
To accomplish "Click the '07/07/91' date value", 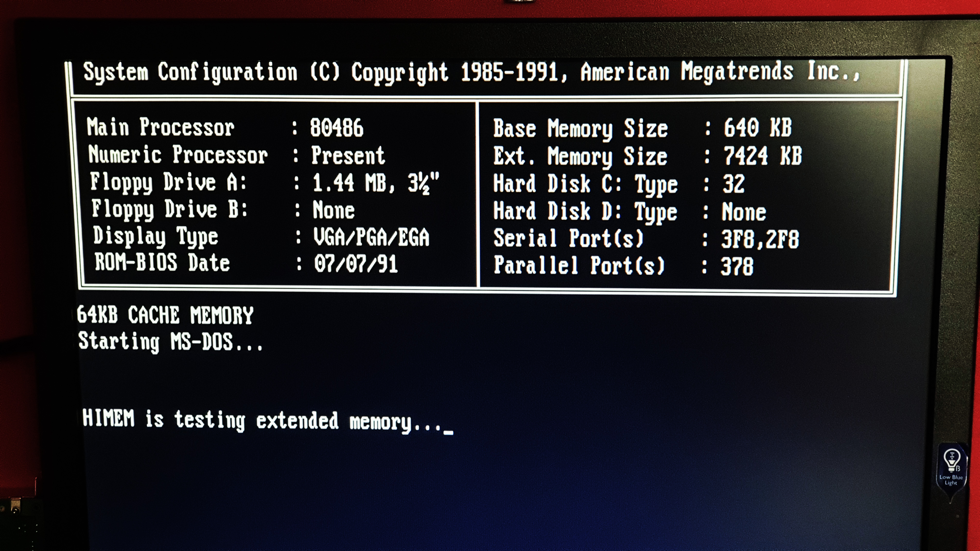I will (356, 264).
